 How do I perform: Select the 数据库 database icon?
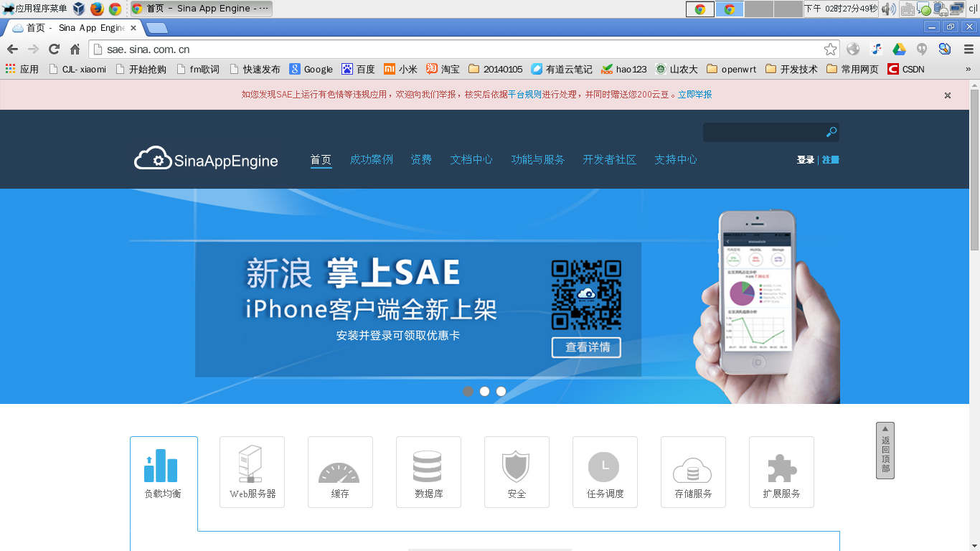(428, 466)
